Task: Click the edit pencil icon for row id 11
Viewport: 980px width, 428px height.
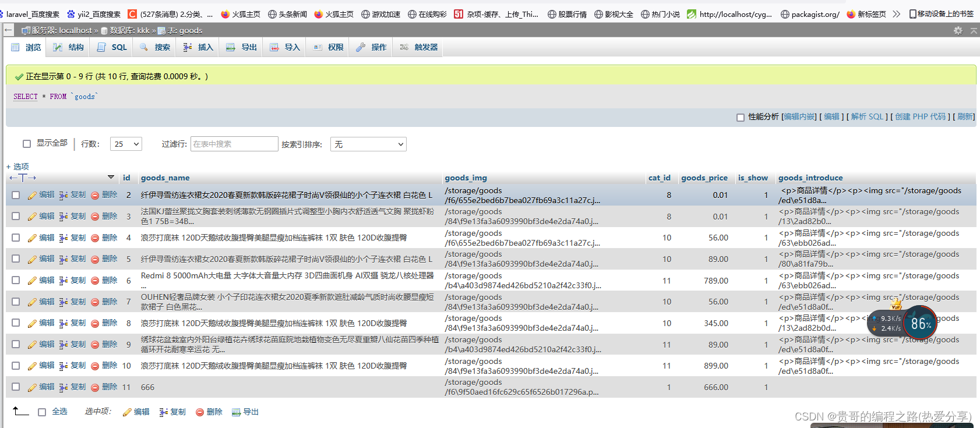Action: click(x=32, y=387)
